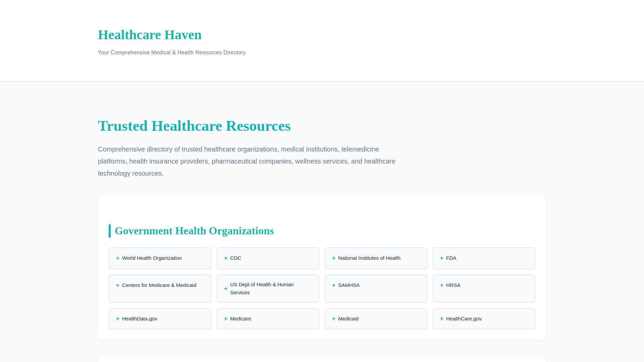The height and width of the screenshot is (362, 644).
Task: Click the Trusted Healthcare Resources heading
Action: click(194, 126)
